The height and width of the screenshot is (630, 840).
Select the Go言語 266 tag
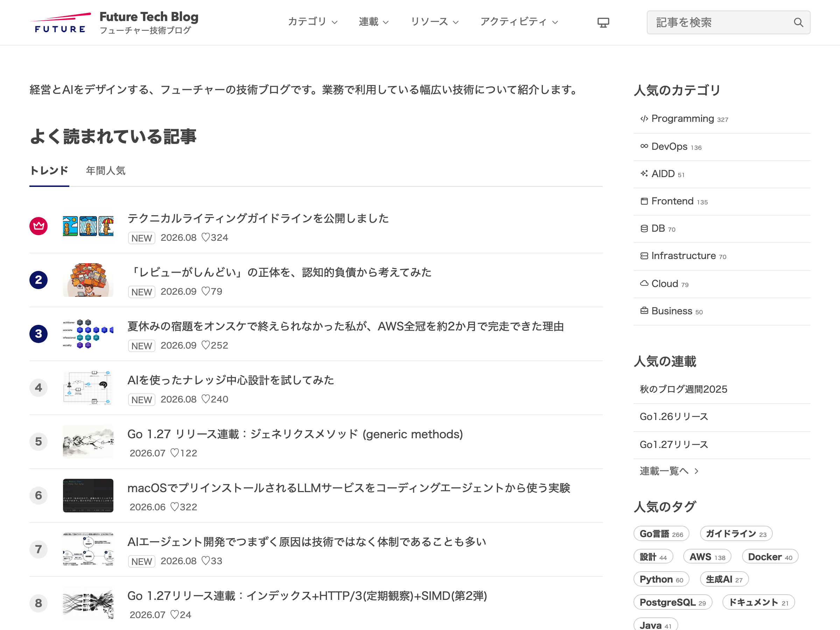point(661,533)
